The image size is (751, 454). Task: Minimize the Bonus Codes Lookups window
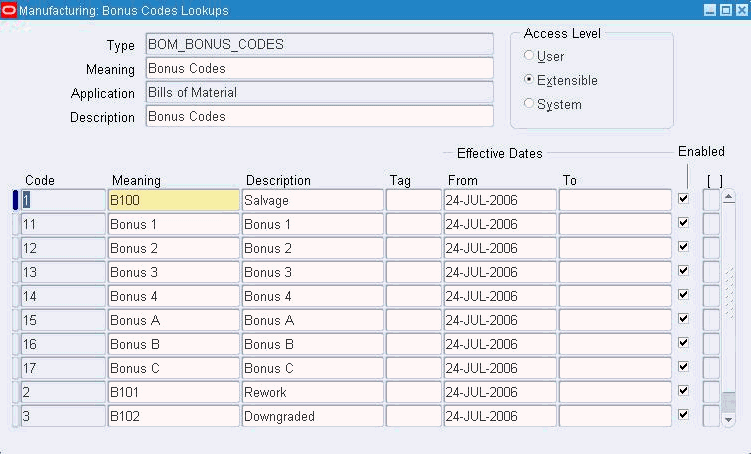[x=710, y=10]
